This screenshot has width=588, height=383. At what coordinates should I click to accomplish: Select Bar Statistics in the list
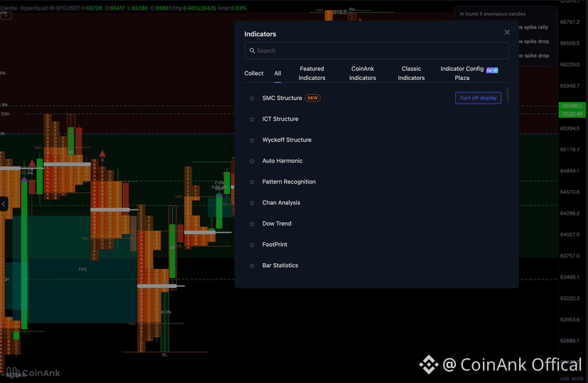point(280,266)
